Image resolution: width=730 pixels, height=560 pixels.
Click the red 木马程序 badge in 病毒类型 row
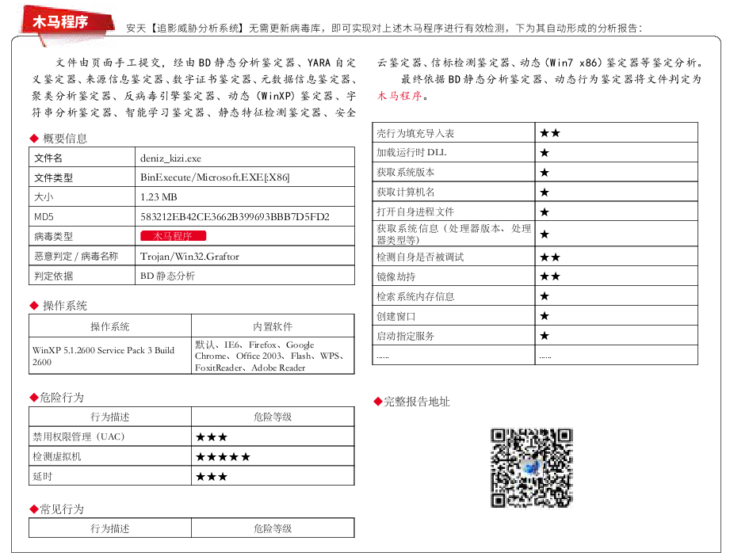coord(174,236)
